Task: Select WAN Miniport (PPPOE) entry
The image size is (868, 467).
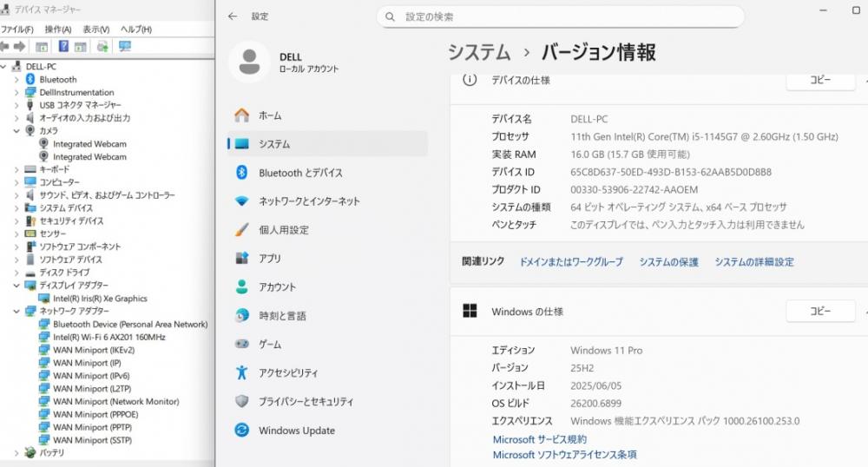Action: point(95,414)
